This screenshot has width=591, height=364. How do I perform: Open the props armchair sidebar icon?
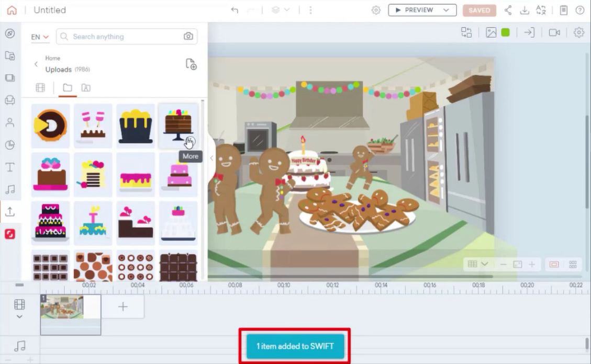click(x=10, y=100)
